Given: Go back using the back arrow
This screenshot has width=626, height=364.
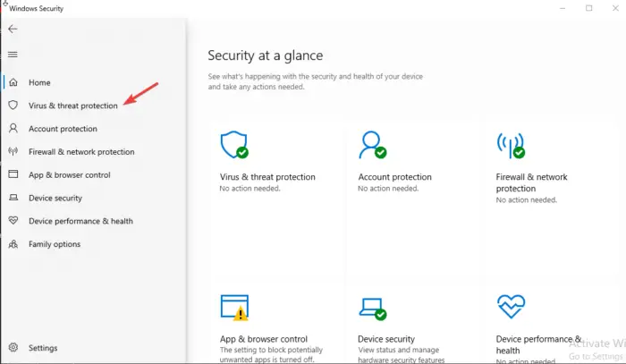Looking at the screenshot, I should coord(13,29).
